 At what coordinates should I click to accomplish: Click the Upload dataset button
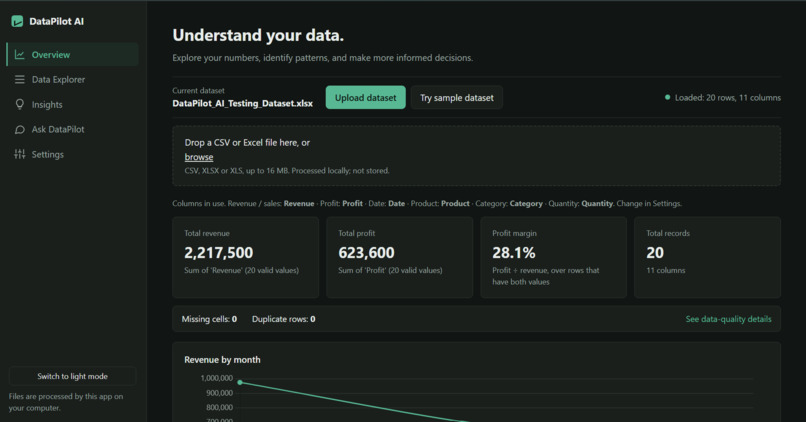coord(365,98)
